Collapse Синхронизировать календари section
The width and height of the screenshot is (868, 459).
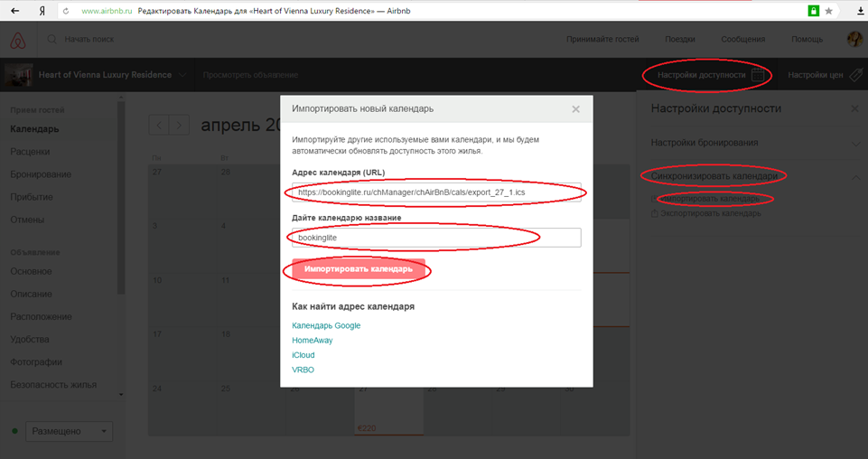855,177
